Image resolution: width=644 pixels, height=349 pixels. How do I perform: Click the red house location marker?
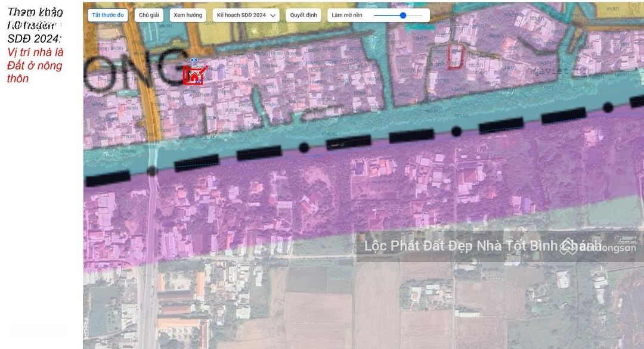coord(194,76)
